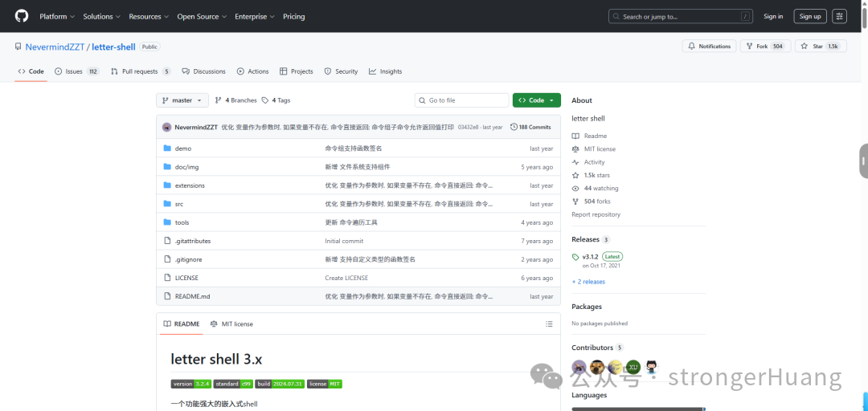
Task: Open the extensions folder
Action: pos(190,185)
